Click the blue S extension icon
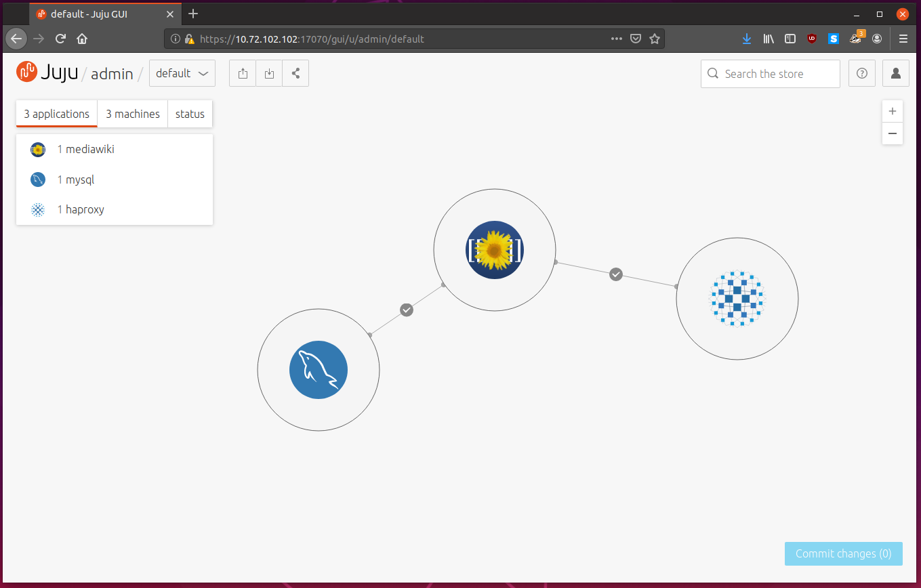Viewport: 921px width, 588px height. point(834,39)
